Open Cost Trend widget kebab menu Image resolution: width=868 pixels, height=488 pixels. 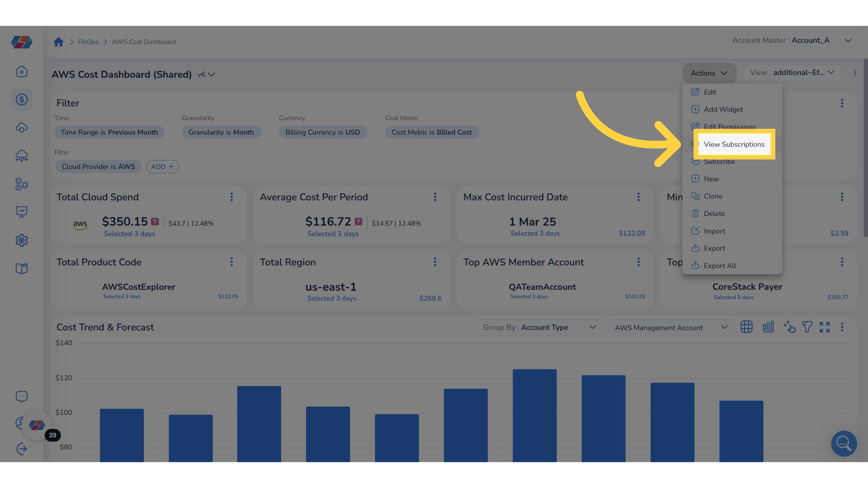pos(842,327)
